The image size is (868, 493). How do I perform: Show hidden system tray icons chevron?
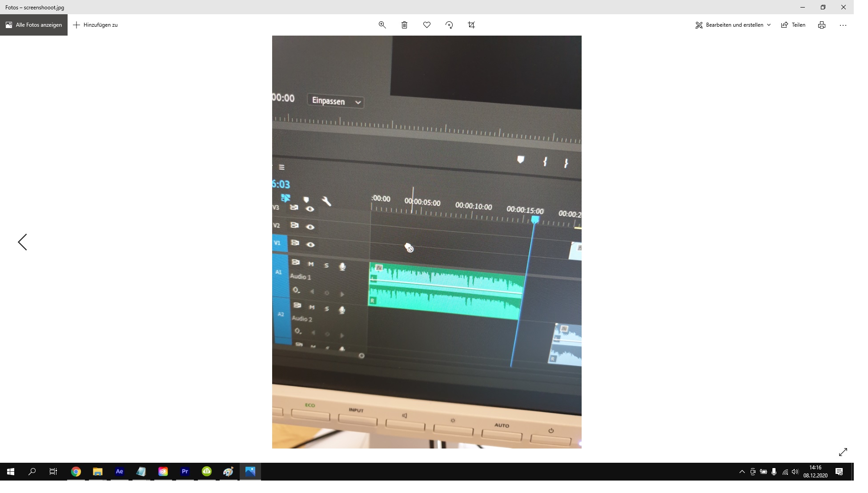tap(742, 472)
